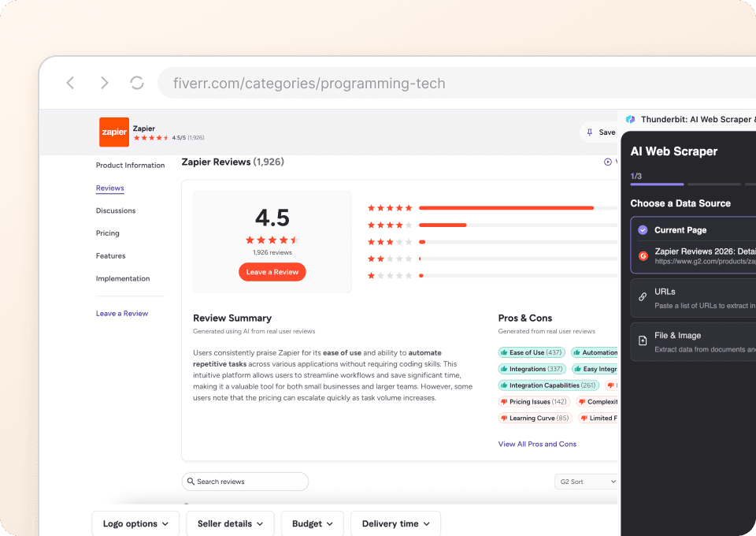Click the browser forward arrow
756x536 pixels.
click(x=104, y=83)
